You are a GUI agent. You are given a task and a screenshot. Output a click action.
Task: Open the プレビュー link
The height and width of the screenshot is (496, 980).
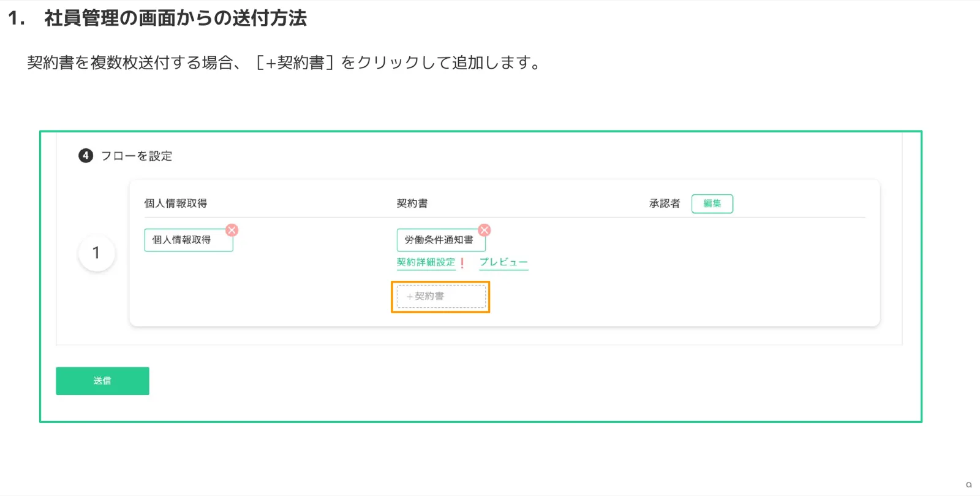pyautogui.click(x=503, y=262)
